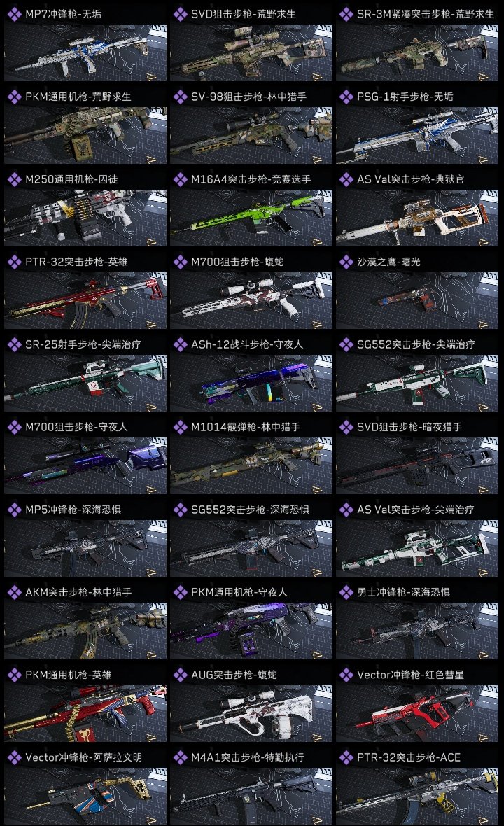Select the M700狙击步枪-蝮蛇 weapon image
Image resolution: width=504 pixels, height=826 pixels.
pos(251,301)
